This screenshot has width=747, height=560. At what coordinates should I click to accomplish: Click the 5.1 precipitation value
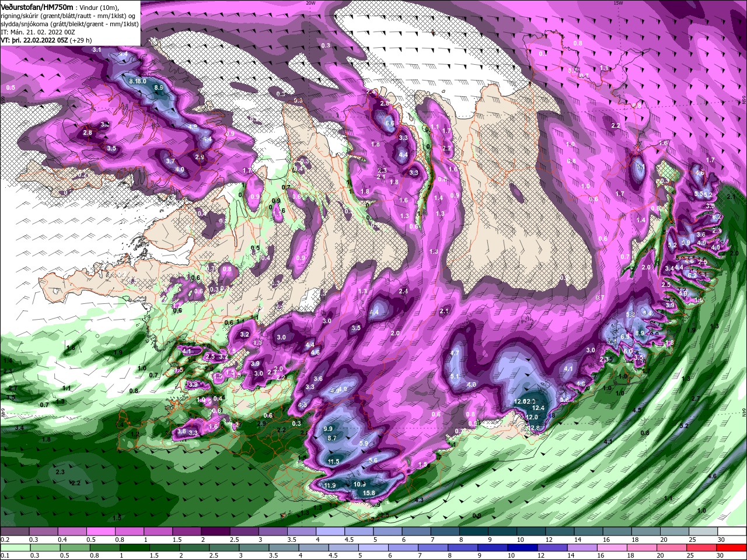[455, 377]
